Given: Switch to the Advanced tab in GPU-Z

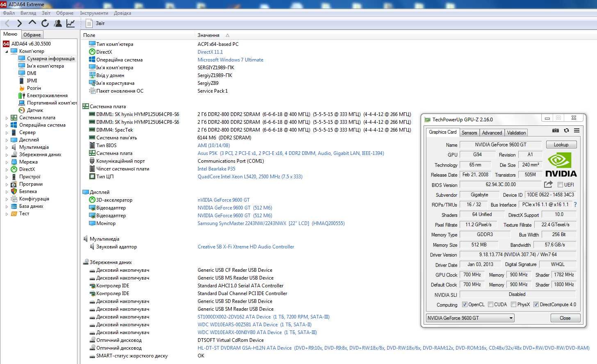Looking at the screenshot, I should (492, 133).
